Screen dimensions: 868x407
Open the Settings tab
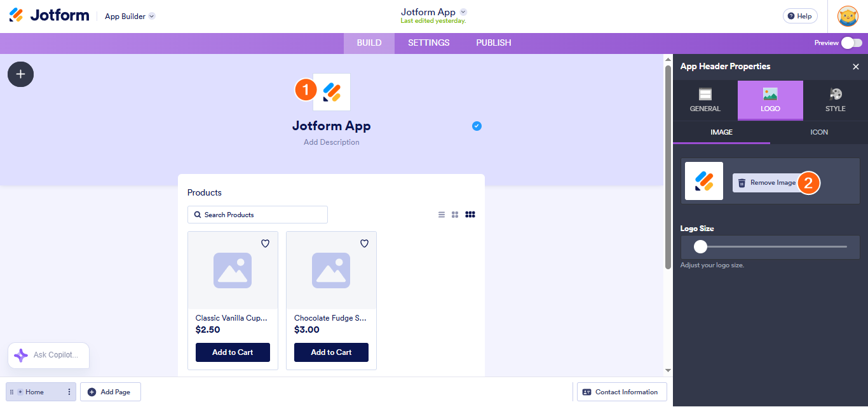428,43
